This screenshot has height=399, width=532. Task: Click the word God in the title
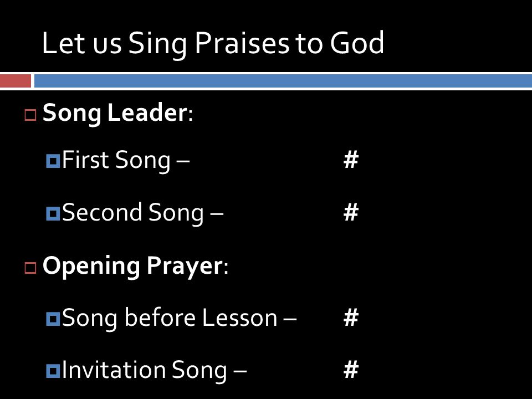[357, 43]
